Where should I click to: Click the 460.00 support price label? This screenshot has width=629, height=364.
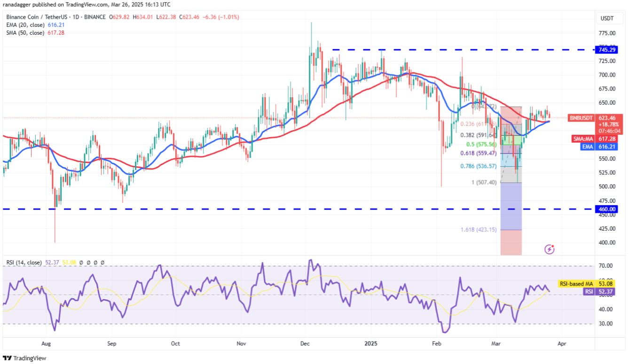(x=606, y=209)
